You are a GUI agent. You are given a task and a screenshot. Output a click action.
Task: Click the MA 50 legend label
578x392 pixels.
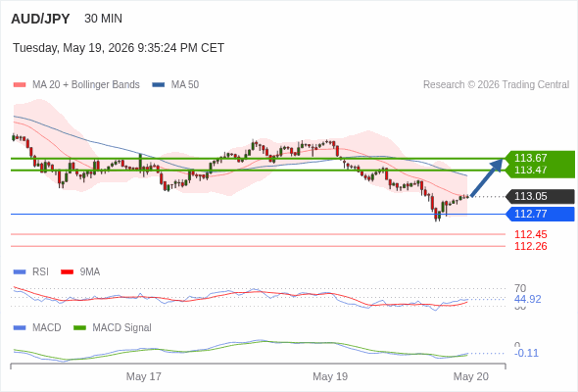pyautogui.click(x=185, y=85)
